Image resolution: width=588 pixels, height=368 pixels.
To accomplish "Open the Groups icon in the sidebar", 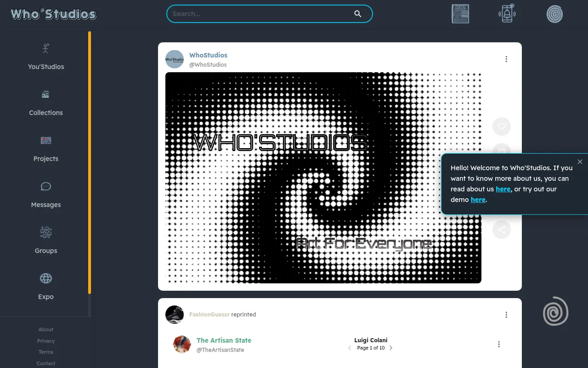I will pos(46,232).
